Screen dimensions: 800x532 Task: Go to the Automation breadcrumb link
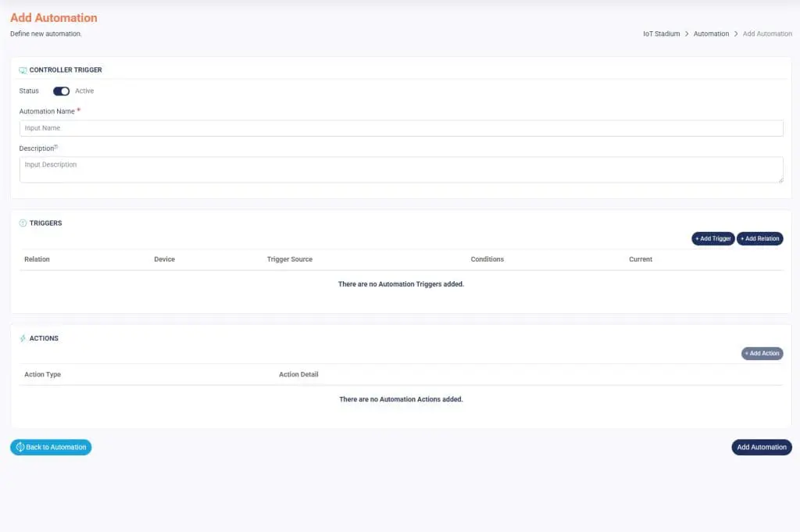coord(711,34)
